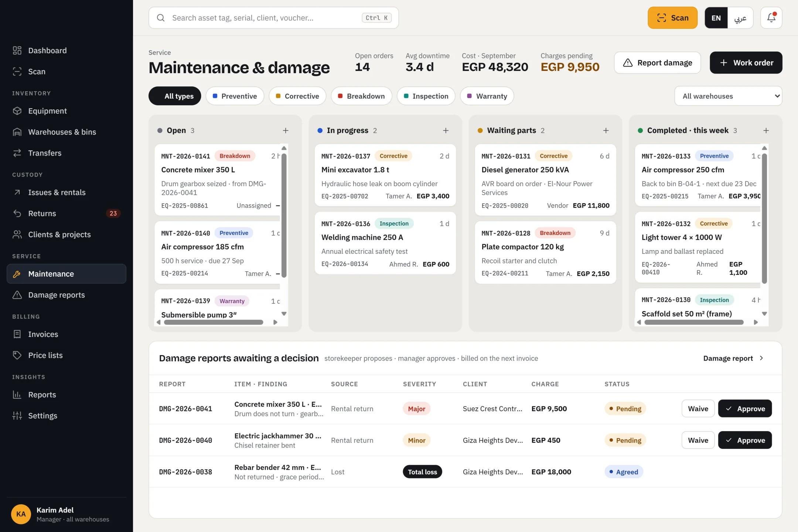
Task: Go to Warehouses & bins
Action: coord(66,132)
